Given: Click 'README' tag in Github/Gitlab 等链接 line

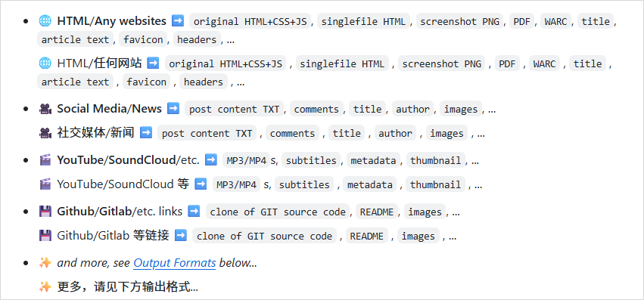Looking at the screenshot, I should coord(367,236).
